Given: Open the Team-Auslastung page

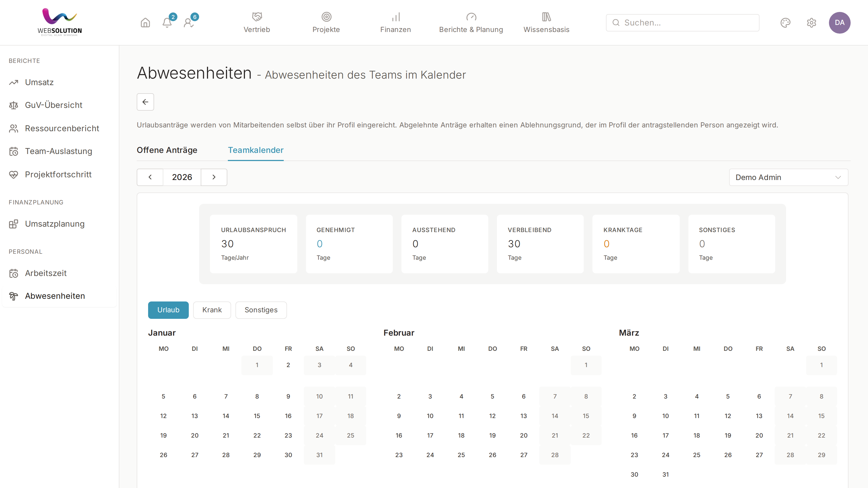Looking at the screenshot, I should (x=60, y=151).
